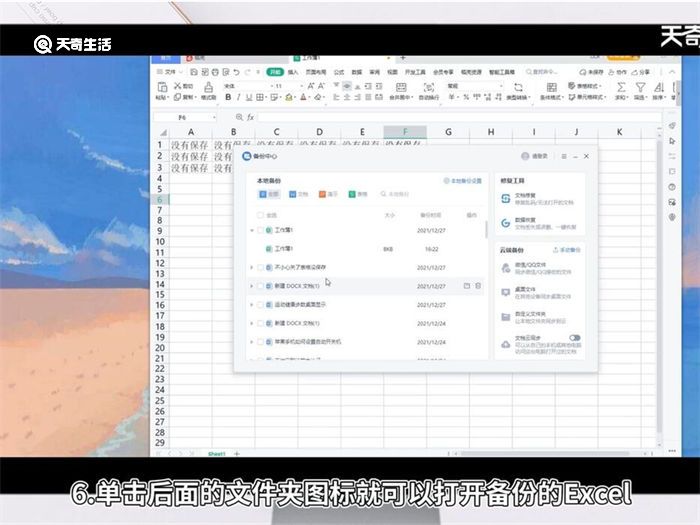Toggle Underline formatting in ribbon
The image size is (700, 525).
(x=249, y=97)
